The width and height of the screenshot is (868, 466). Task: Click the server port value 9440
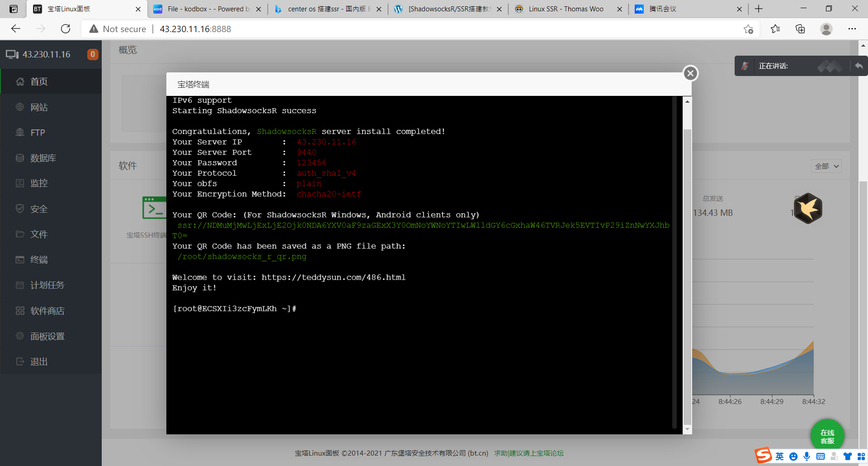[x=307, y=152]
